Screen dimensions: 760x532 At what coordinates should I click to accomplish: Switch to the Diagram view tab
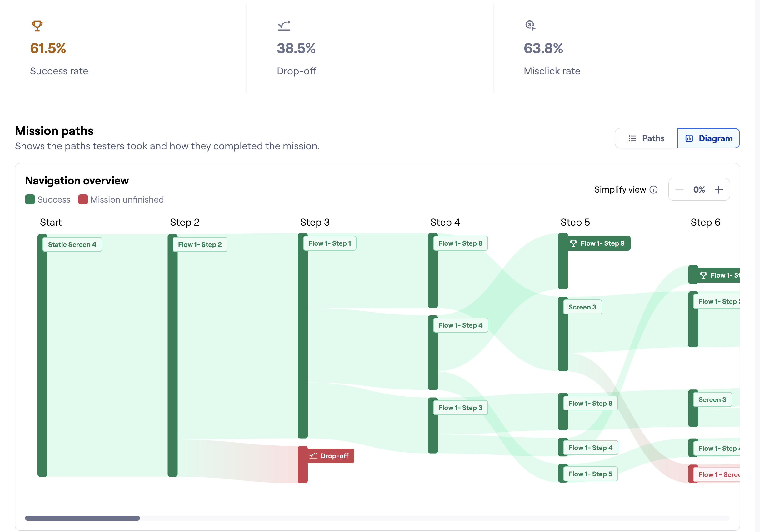(709, 138)
